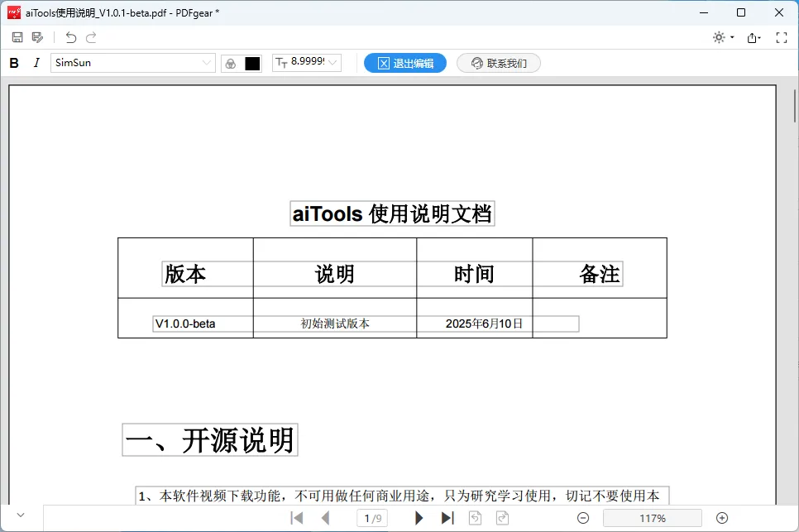Toggle bold text formatting

[14, 63]
